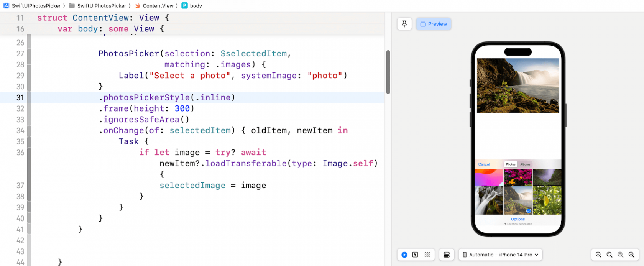
Task: Toggle the selected waterfall photo checkmark
Action: click(528, 211)
